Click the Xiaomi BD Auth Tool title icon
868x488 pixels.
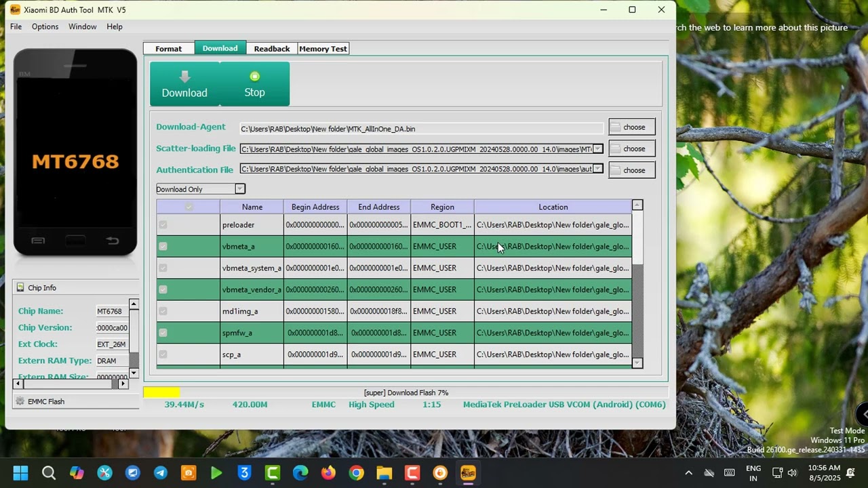pyautogui.click(x=15, y=9)
